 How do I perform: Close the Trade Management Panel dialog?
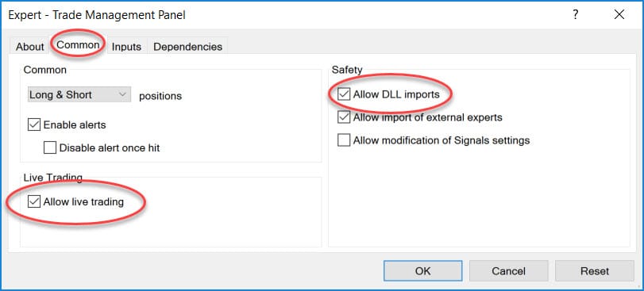619,15
